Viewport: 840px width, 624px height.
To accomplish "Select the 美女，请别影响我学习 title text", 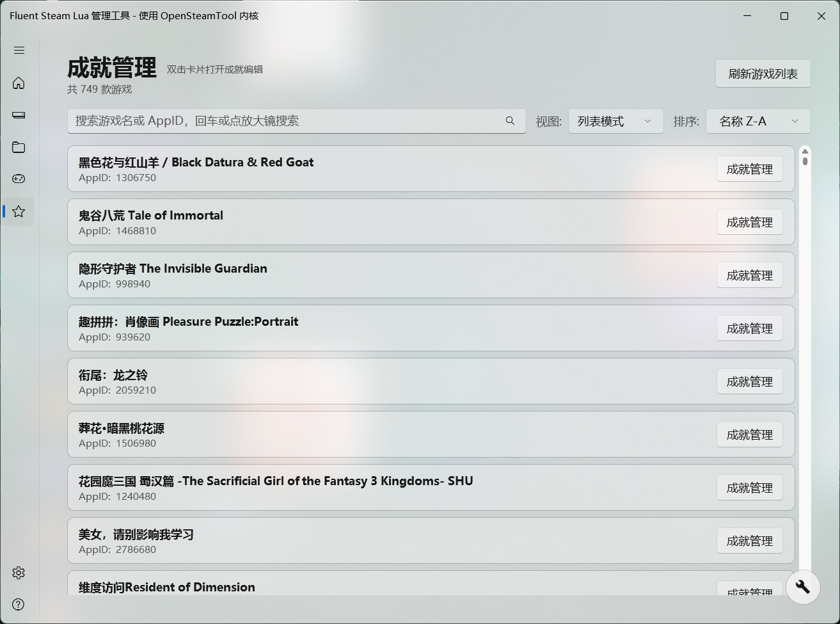I will tap(136, 534).
